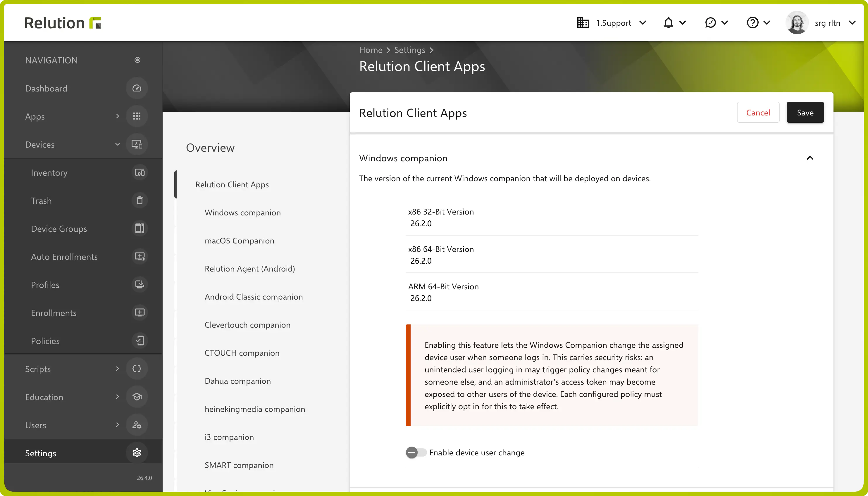Image resolution: width=868 pixels, height=496 pixels.
Task: Expand the compass menu dropdown arrow
Action: pos(724,23)
